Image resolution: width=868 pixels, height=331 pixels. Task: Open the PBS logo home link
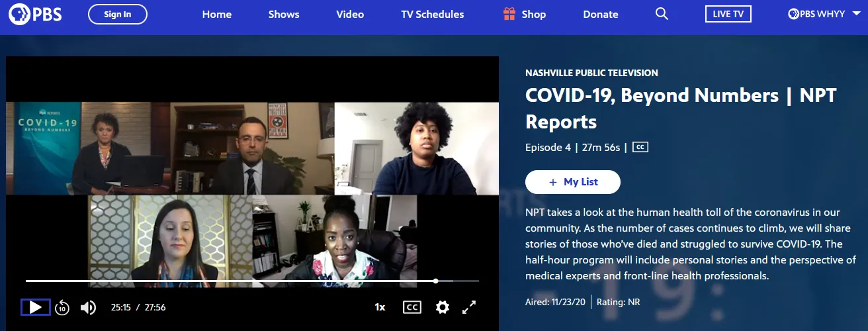point(35,14)
